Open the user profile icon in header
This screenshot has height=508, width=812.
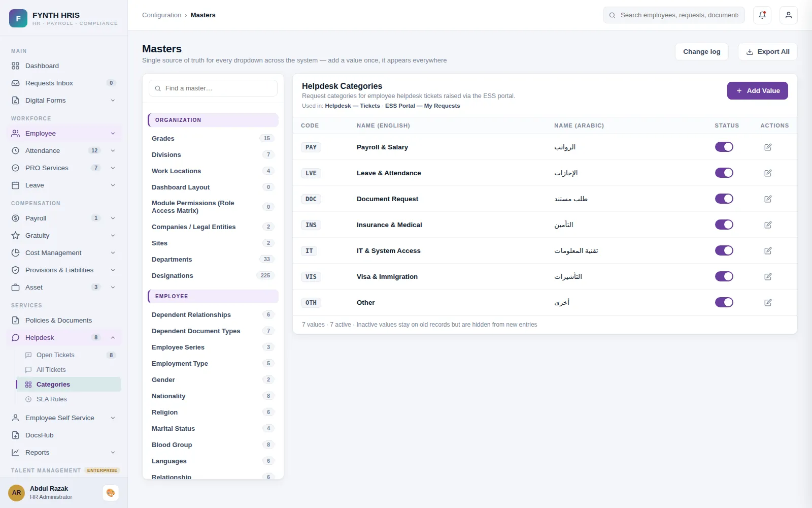(789, 15)
